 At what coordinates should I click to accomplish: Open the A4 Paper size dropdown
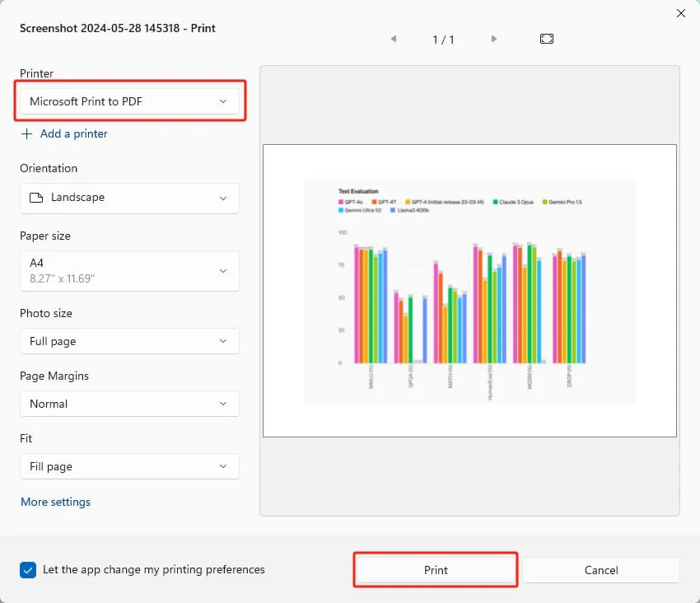click(129, 271)
